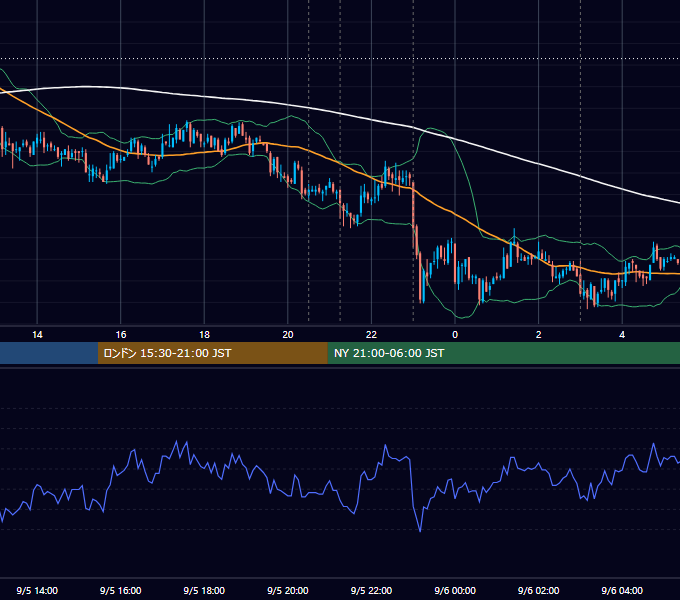Click the 9/6 02:00 date label
The height and width of the screenshot is (600, 680).
[539, 590]
